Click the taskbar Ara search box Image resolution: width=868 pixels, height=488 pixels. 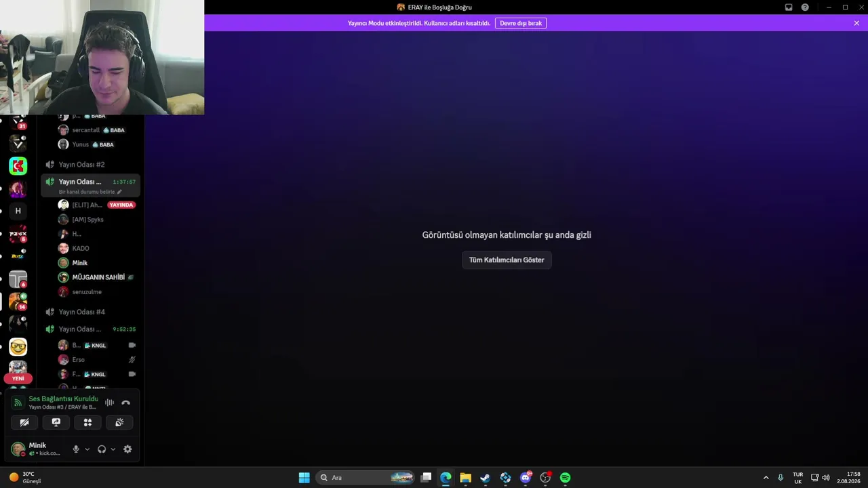point(365,478)
